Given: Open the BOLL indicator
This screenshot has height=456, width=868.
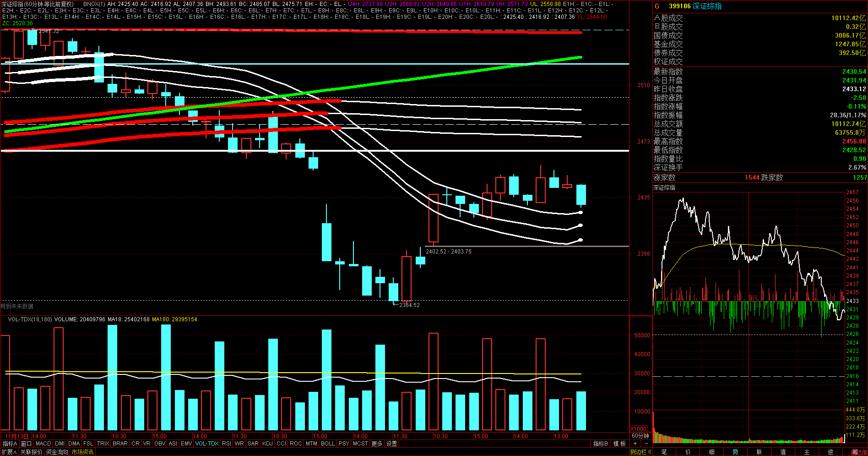Looking at the screenshot, I should coord(328,444).
